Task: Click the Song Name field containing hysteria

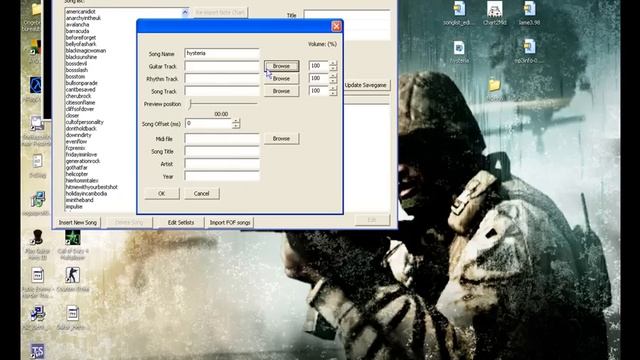Action: click(222, 53)
